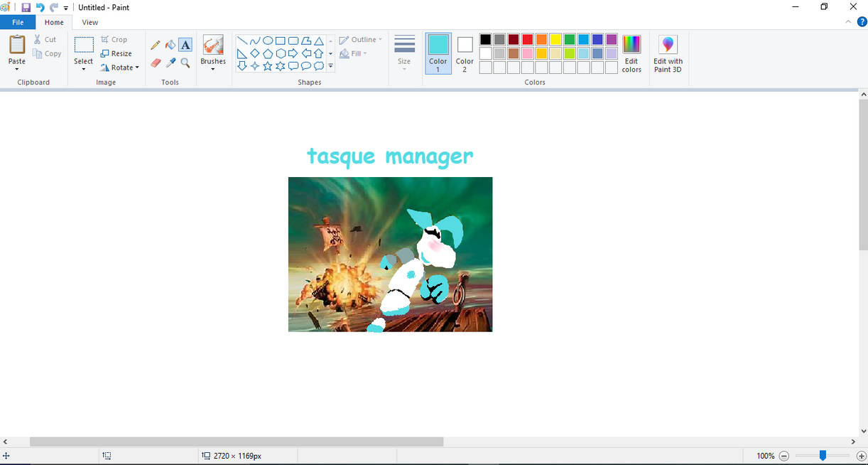Image resolution: width=868 pixels, height=465 pixels.
Task: Select the Fill with color bucket tool
Action: click(170, 45)
